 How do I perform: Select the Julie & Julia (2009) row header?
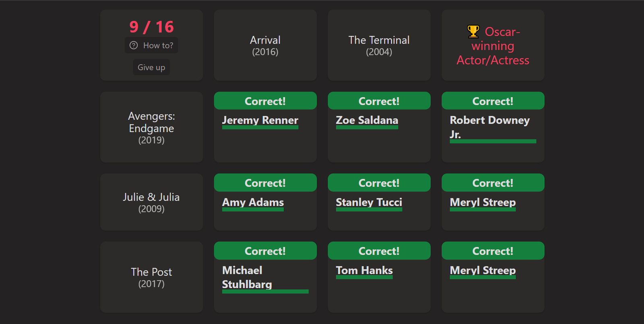tap(151, 202)
